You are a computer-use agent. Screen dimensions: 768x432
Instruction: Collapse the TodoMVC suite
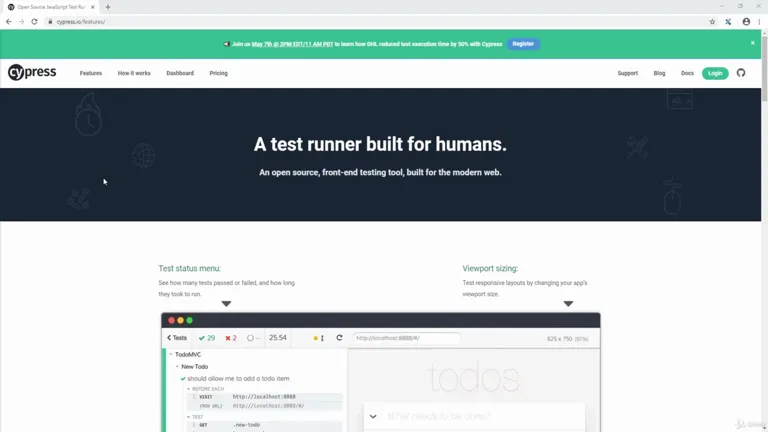171,354
